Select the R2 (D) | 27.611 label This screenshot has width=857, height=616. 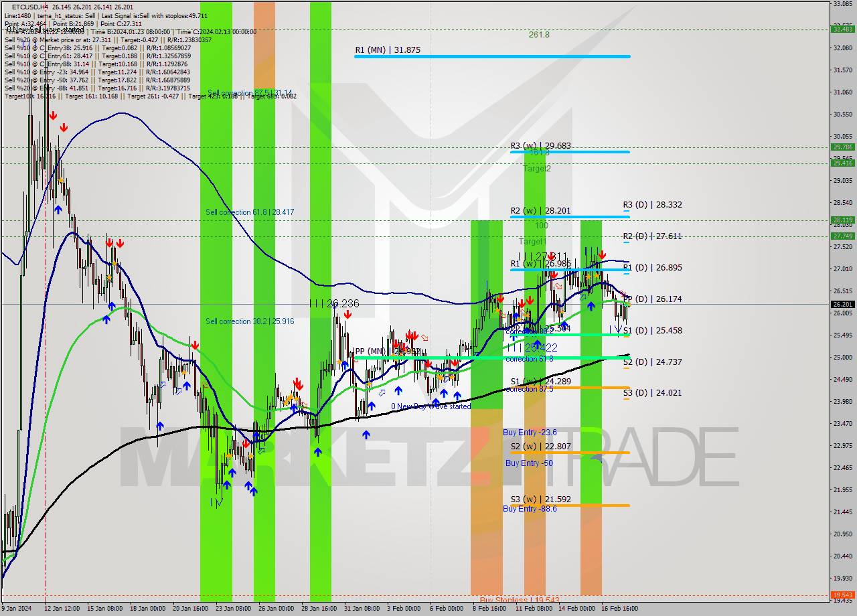click(653, 236)
